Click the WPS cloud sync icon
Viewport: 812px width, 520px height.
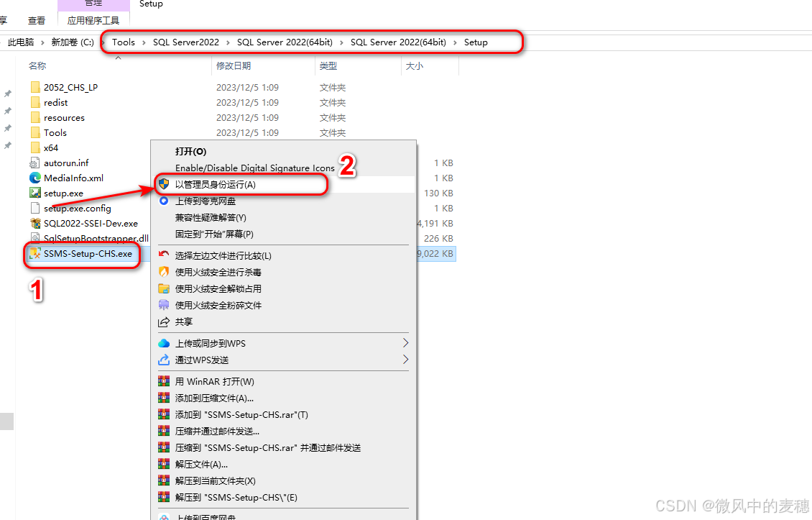(164, 343)
